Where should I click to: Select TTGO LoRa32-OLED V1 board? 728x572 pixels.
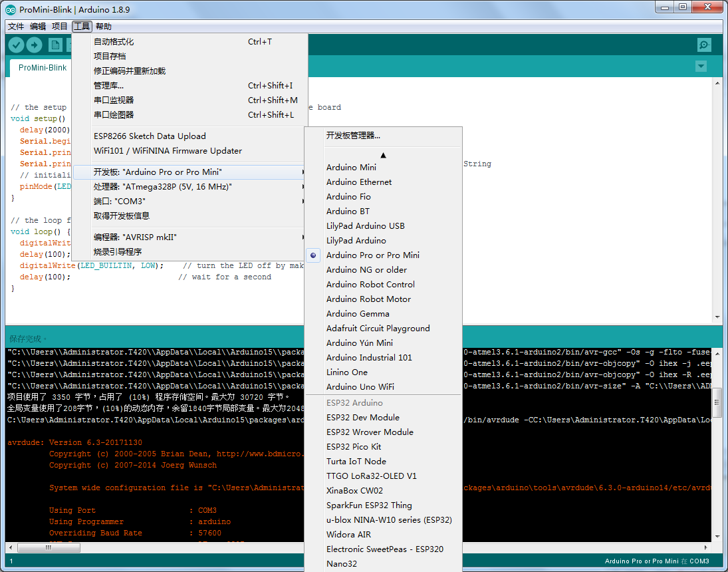click(x=384, y=476)
